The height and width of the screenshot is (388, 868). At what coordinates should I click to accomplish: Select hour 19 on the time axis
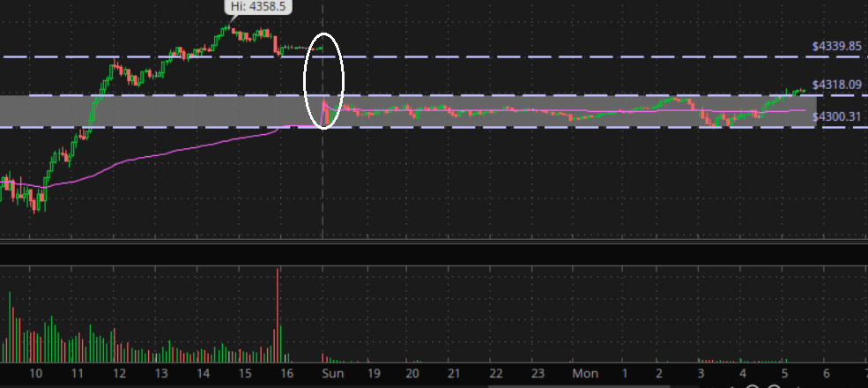[x=372, y=373]
